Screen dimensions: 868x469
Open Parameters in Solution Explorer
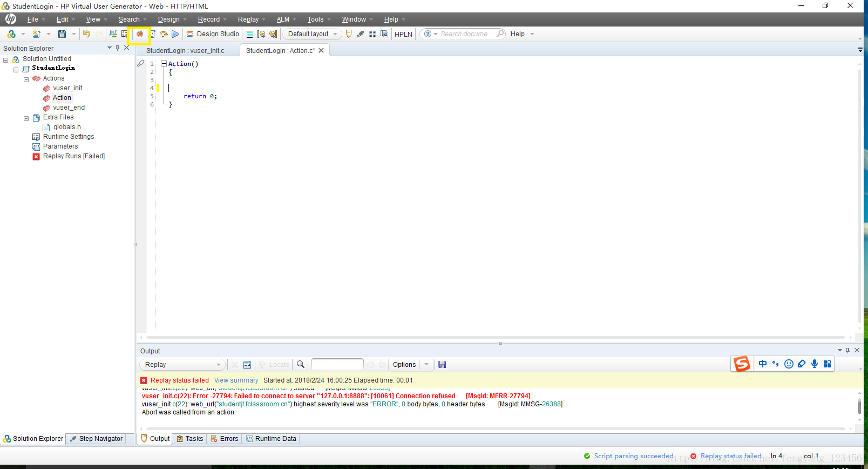point(60,146)
